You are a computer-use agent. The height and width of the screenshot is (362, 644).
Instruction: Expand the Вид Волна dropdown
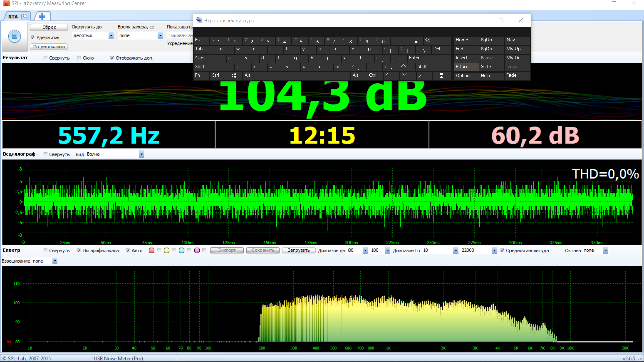click(141, 154)
